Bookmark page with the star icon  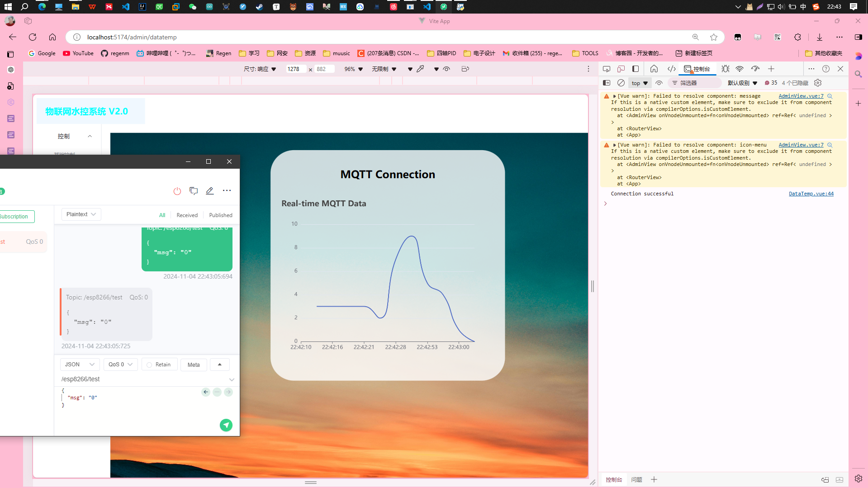pos(714,37)
